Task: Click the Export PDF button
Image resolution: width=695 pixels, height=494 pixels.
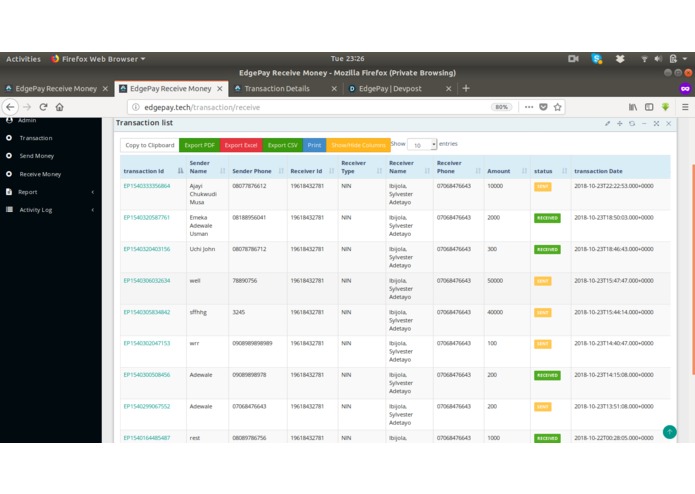Action: tap(199, 145)
